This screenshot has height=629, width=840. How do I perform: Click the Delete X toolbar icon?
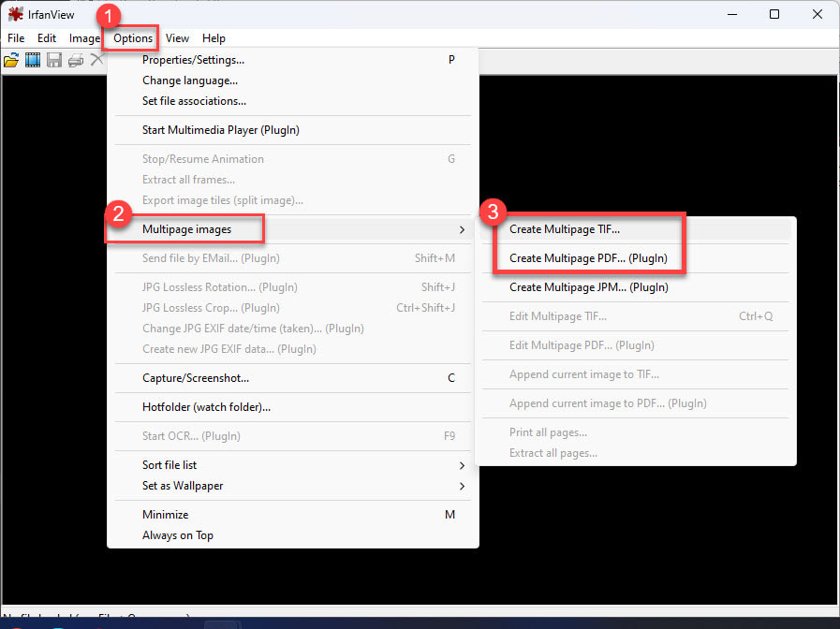click(96, 59)
